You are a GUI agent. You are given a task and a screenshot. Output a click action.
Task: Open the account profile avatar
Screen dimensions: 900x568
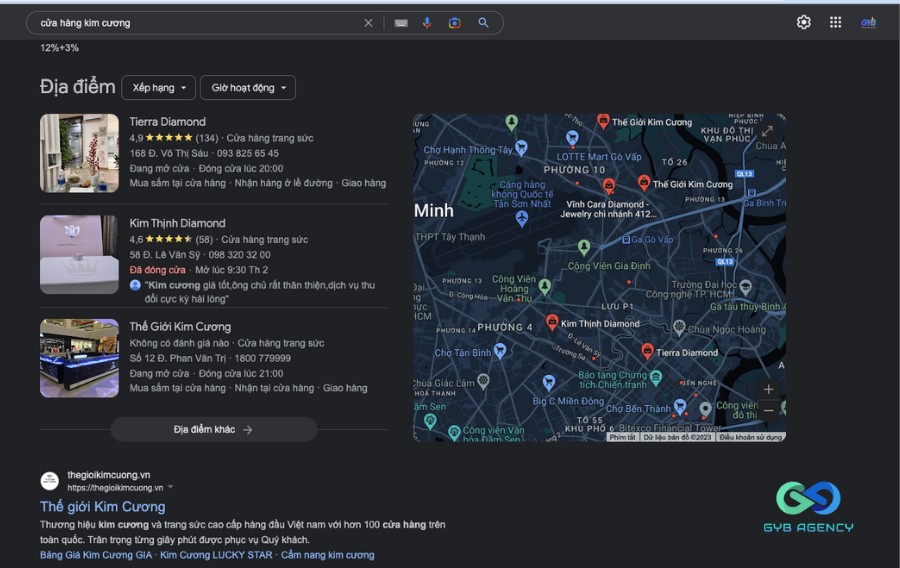pos(868,22)
